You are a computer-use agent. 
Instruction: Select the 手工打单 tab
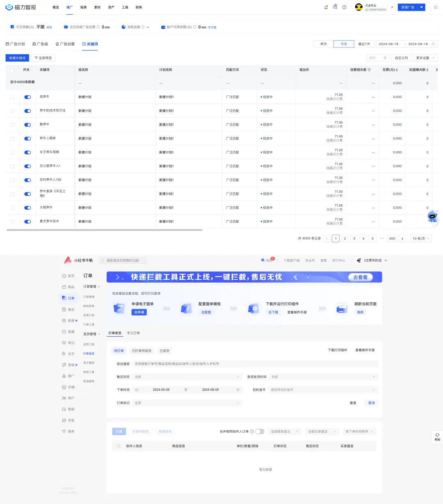pyautogui.click(x=133, y=333)
